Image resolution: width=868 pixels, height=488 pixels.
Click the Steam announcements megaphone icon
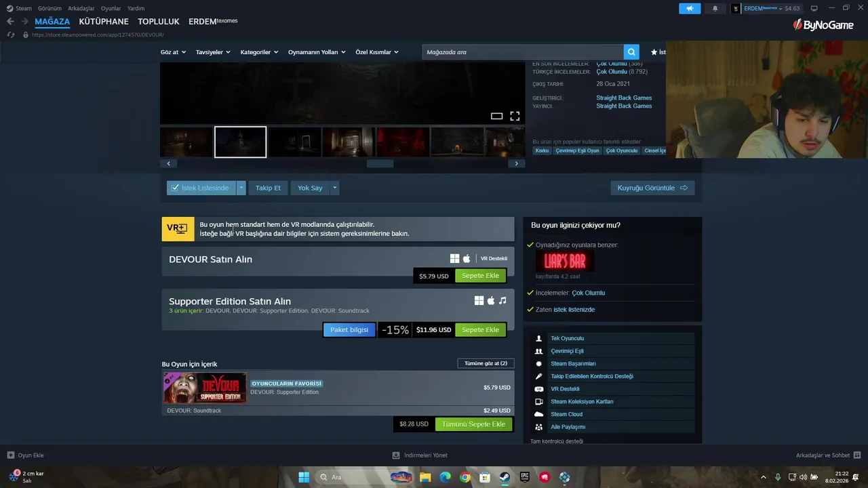(x=690, y=8)
